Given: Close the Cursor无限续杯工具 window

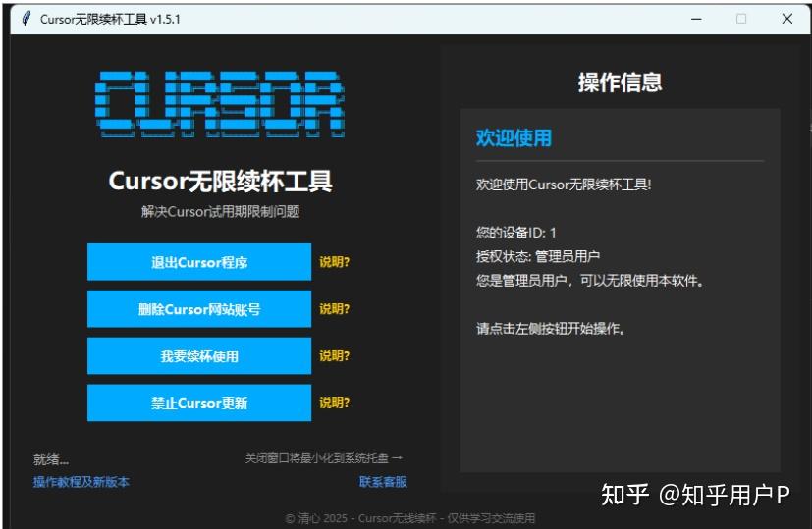Looking at the screenshot, I should pos(787,19).
